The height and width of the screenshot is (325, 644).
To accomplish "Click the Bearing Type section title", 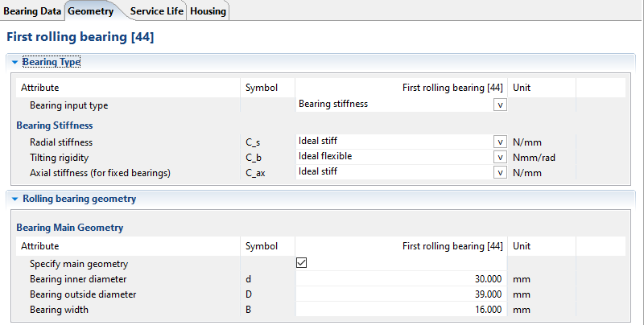I will pyautogui.click(x=52, y=62).
